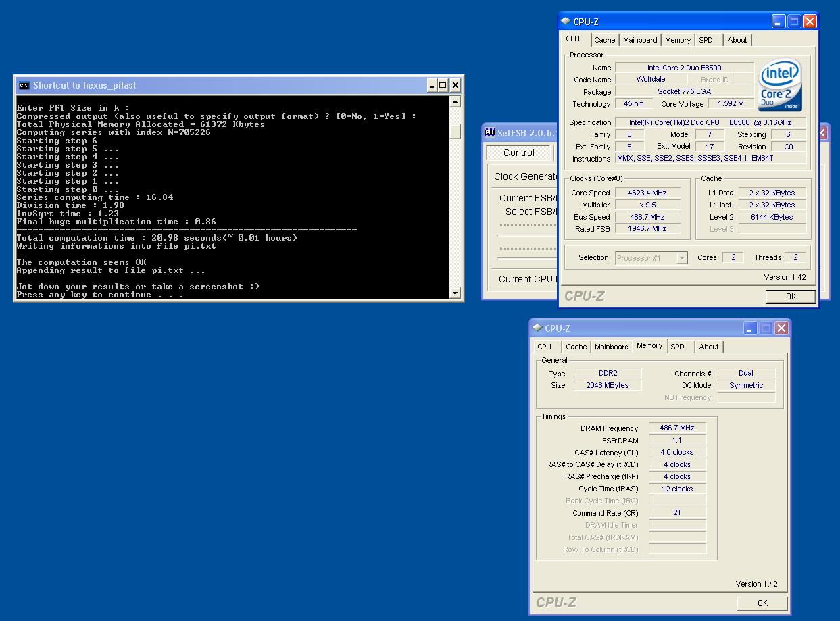
Task: Click the console window title bar icon
Action: [24, 85]
